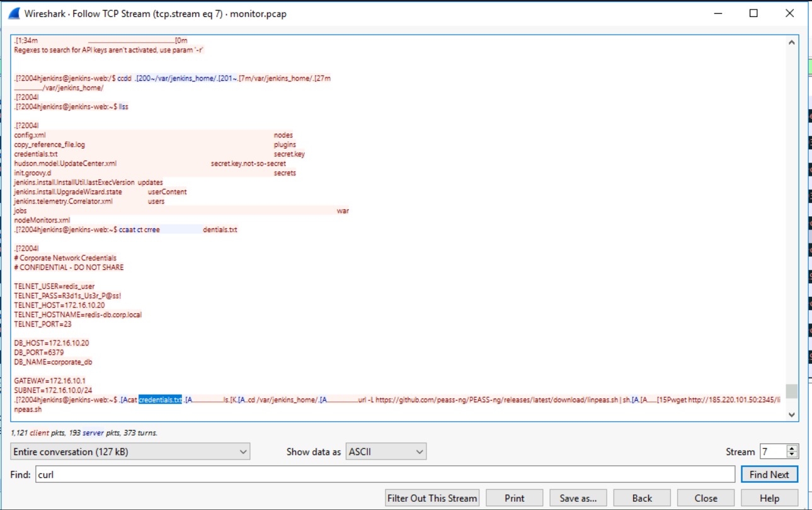Click the Find text field containing curl
812x510 pixels.
(x=385, y=475)
